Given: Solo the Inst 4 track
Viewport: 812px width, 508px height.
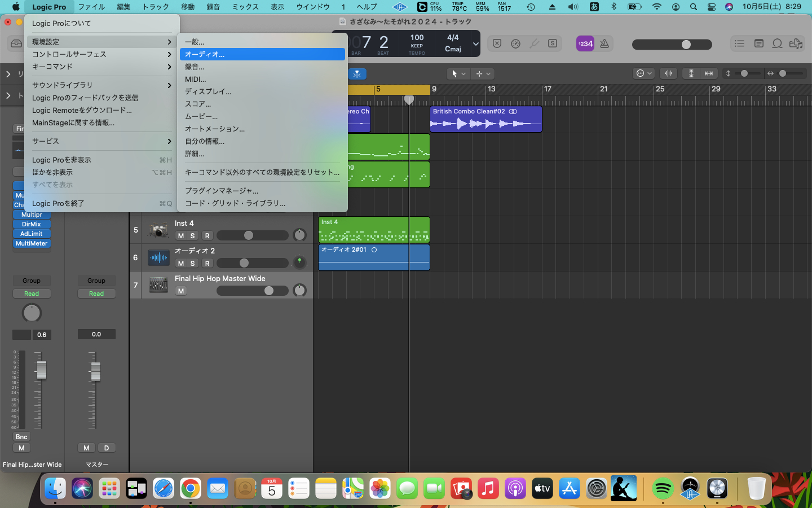Looking at the screenshot, I should [193, 236].
